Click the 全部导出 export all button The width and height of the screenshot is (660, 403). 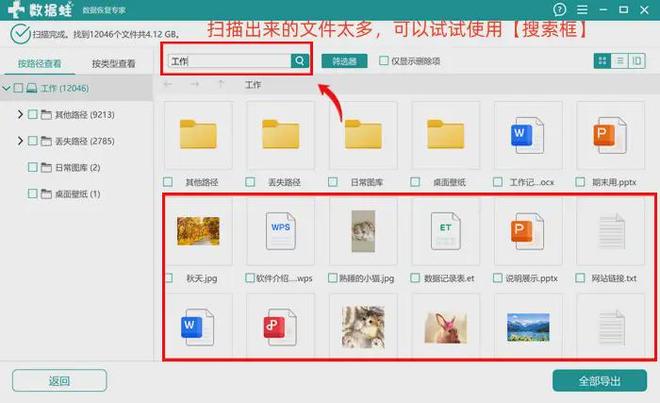click(x=599, y=381)
